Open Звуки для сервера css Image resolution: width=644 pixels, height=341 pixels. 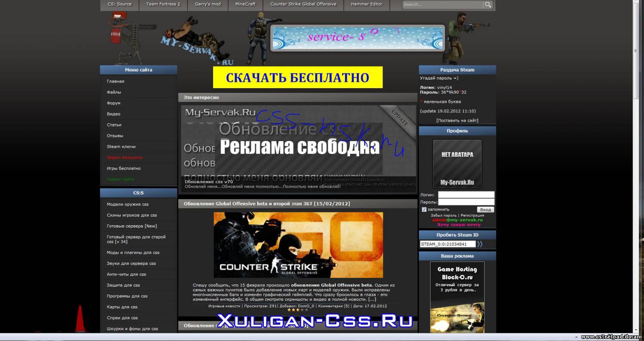pyautogui.click(x=131, y=263)
